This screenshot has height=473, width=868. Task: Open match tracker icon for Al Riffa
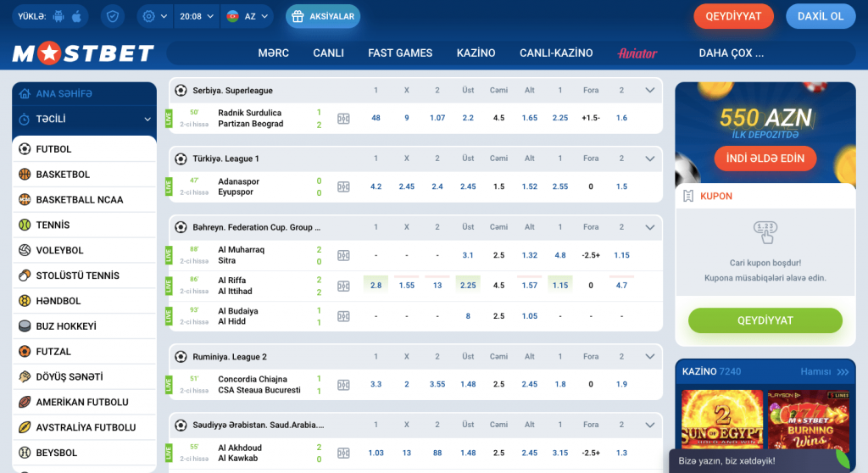tap(344, 286)
